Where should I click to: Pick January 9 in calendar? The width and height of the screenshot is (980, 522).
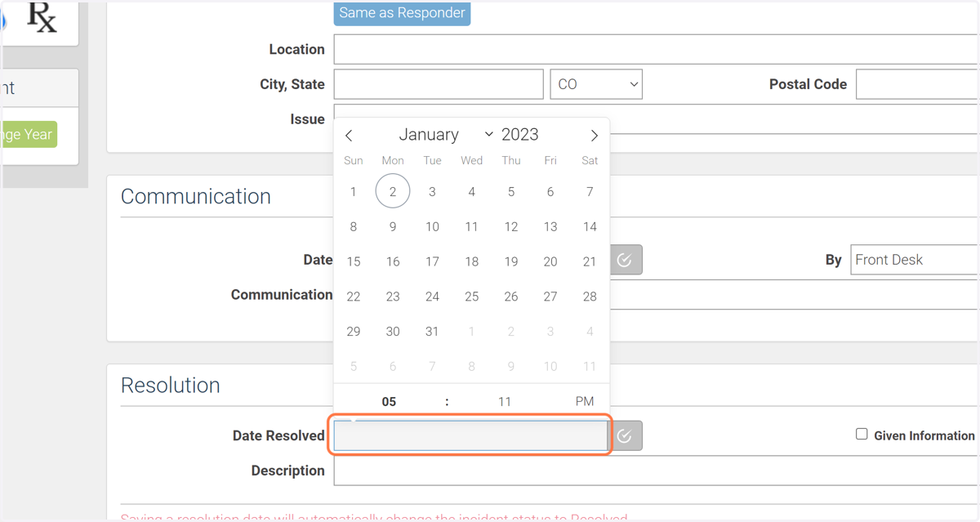click(x=393, y=227)
